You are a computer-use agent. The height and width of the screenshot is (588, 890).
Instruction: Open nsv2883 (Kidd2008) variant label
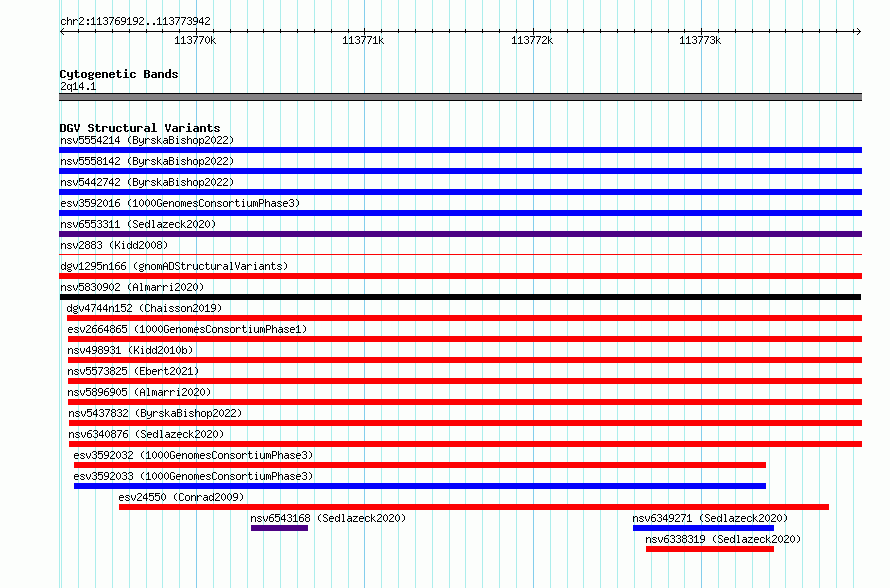pos(114,245)
